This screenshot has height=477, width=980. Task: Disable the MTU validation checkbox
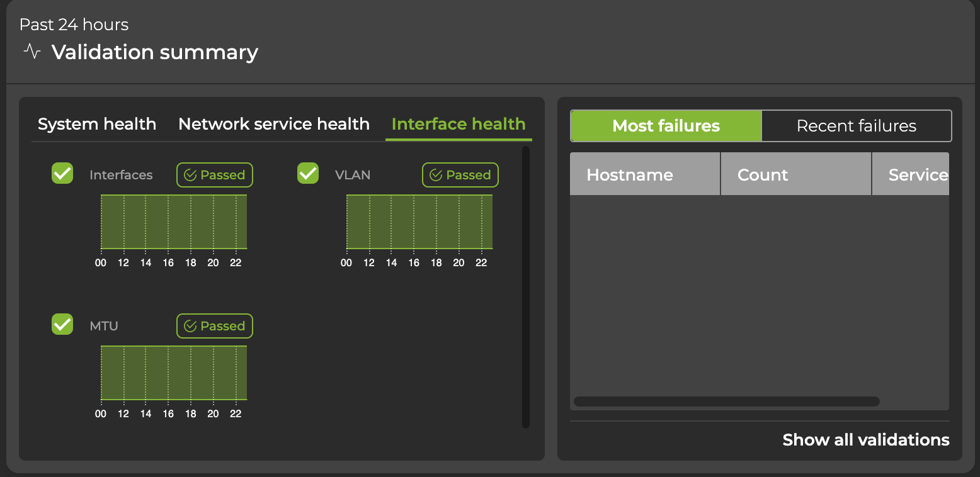62,324
